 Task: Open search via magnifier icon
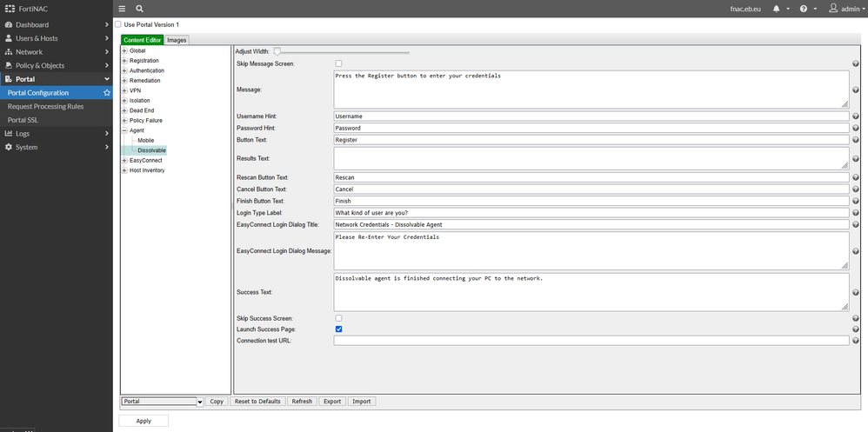[139, 9]
